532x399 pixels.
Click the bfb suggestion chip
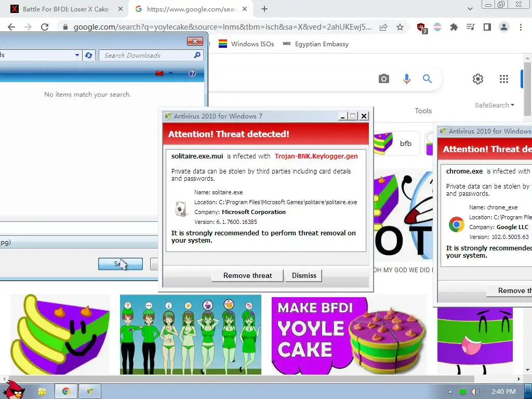tap(397, 143)
